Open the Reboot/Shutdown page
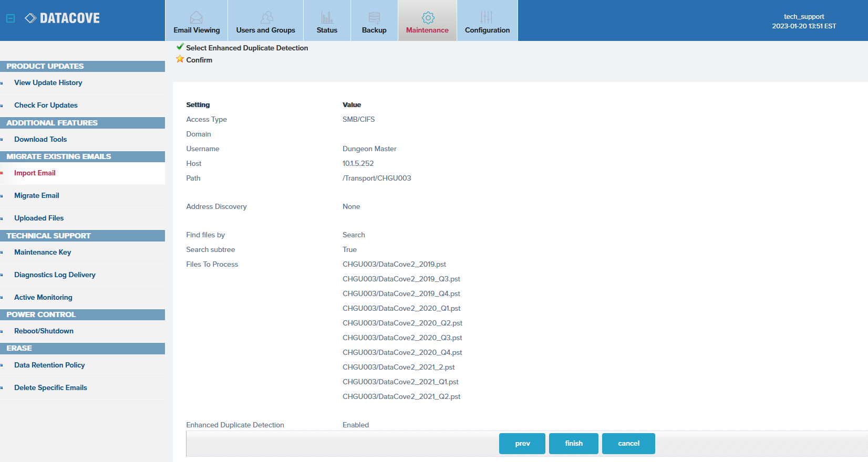Screen dimensions: 868x462 (44, 331)
